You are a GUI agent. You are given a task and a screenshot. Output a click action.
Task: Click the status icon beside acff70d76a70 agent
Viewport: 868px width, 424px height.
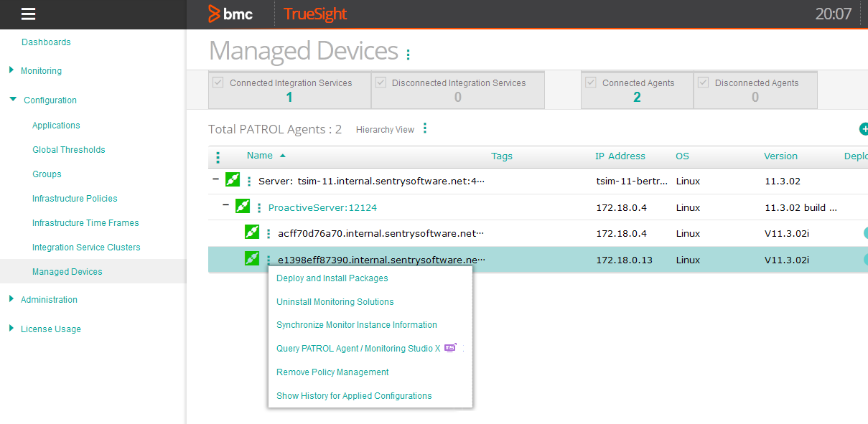point(251,232)
